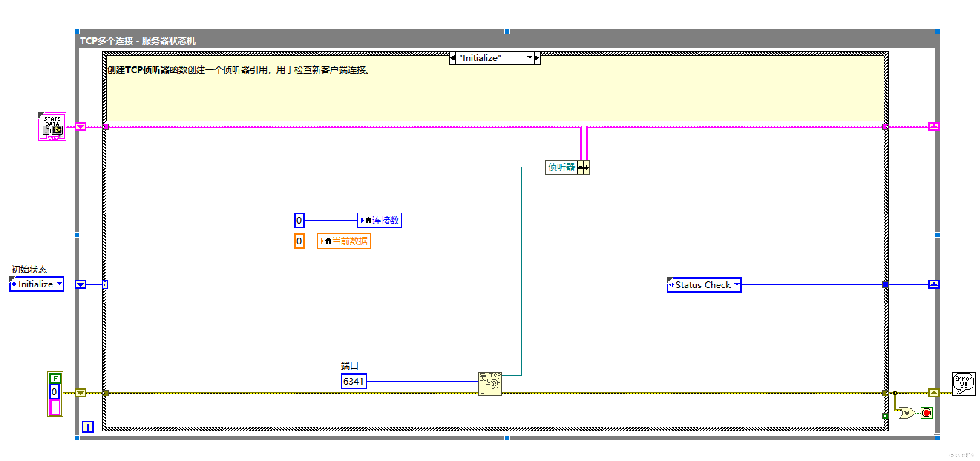Click the STATE DATA cluster constant icon
980x461 pixels.
coord(52,127)
